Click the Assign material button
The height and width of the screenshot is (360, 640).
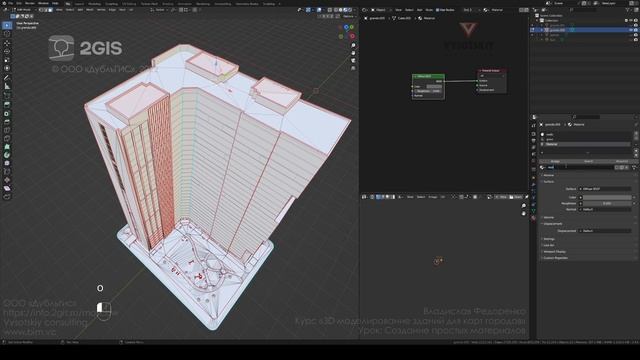tap(555, 161)
